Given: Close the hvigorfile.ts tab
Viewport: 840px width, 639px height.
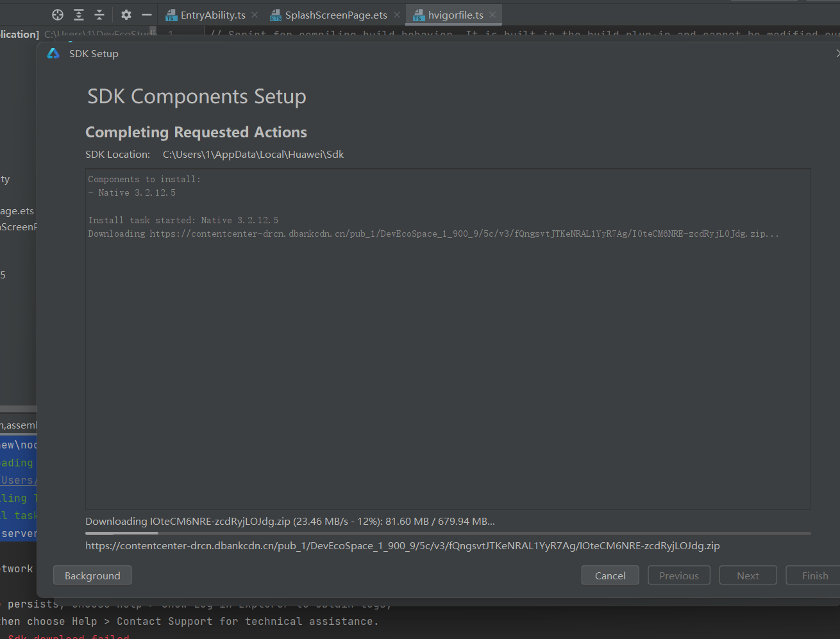Looking at the screenshot, I should [492, 15].
